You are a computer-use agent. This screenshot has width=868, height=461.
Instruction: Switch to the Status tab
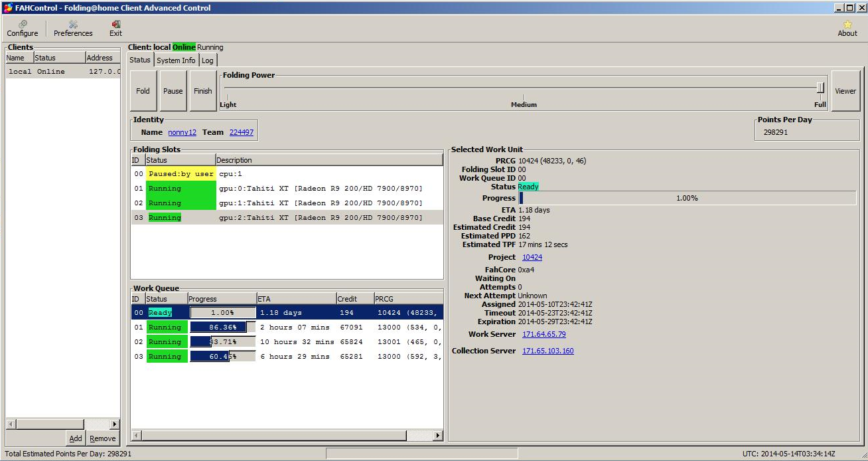140,60
